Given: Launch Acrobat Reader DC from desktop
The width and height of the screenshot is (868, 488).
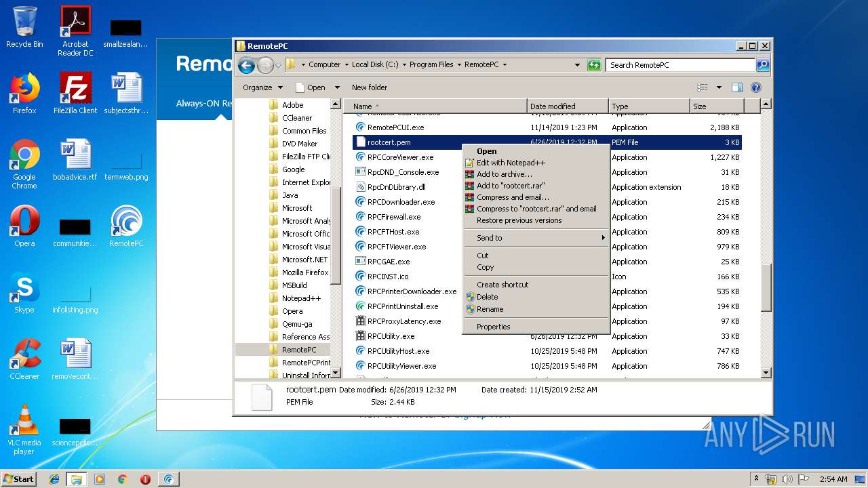Looking at the screenshot, I should click(x=75, y=30).
